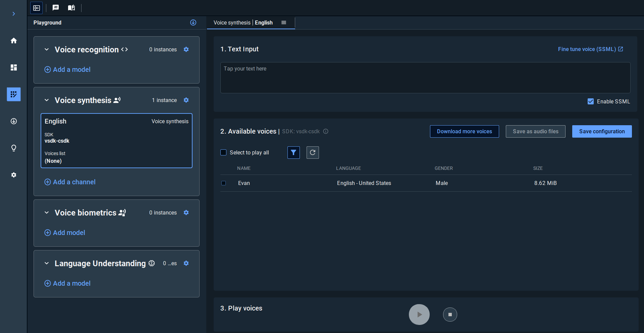Image resolution: width=644 pixels, height=333 pixels.
Task: Click into the text input field
Action: (425, 78)
